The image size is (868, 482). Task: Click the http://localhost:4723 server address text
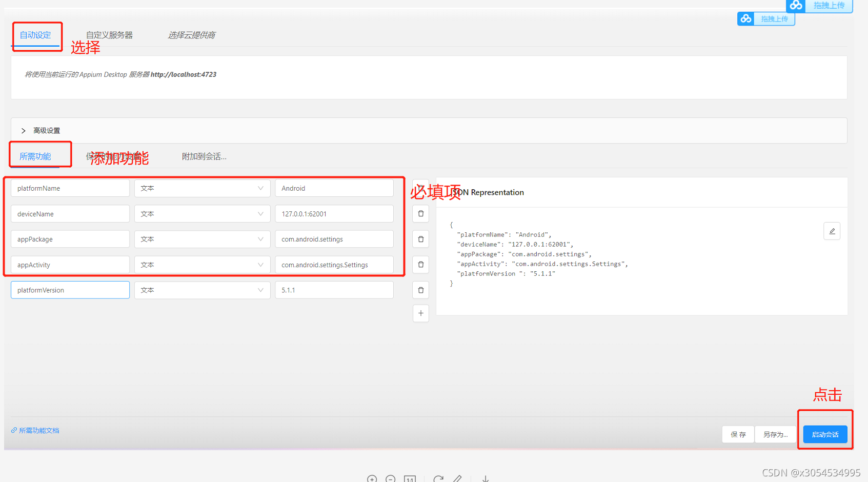(184, 74)
